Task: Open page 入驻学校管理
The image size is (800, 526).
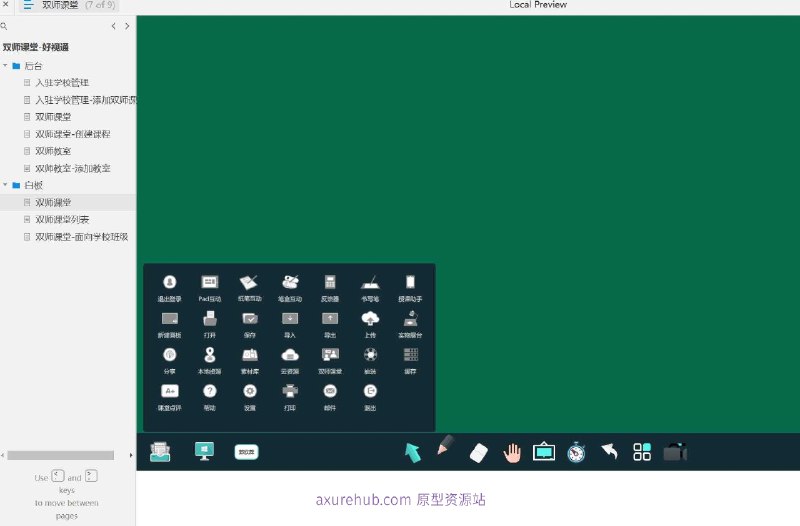Action: [x=62, y=83]
